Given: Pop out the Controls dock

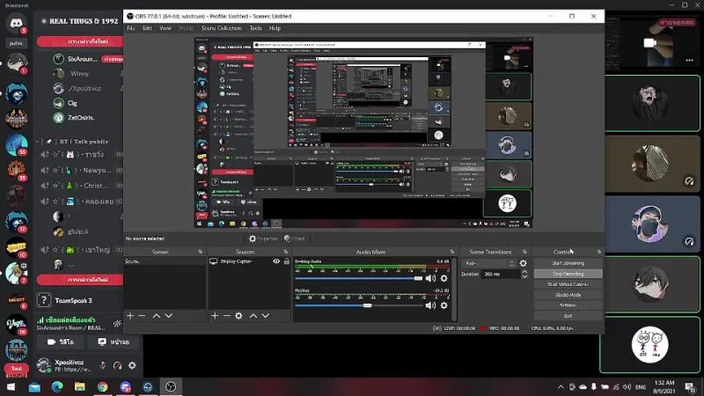Looking at the screenshot, I should (x=599, y=252).
